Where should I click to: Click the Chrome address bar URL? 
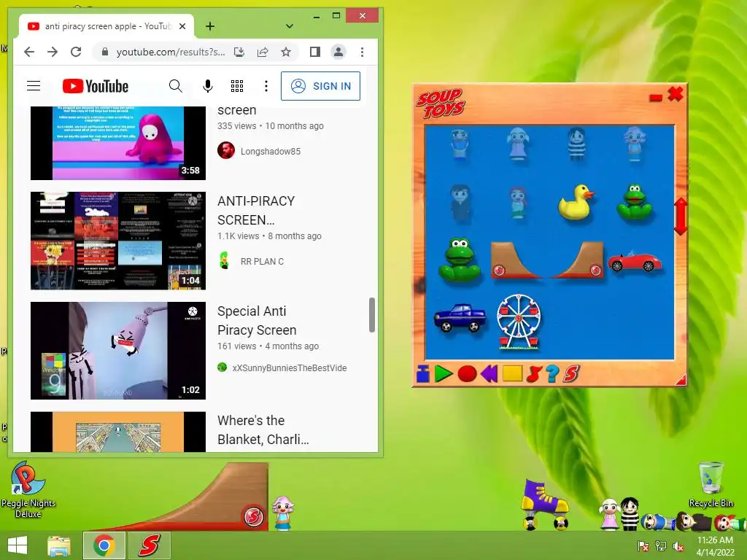click(x=171, y=52)
